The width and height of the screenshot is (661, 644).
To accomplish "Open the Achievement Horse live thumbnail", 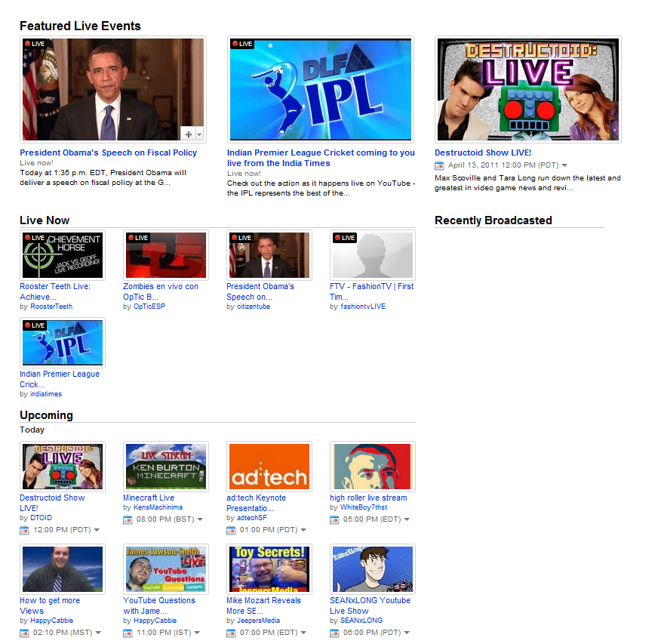I will pyautogui.click(x=63, y=255).
